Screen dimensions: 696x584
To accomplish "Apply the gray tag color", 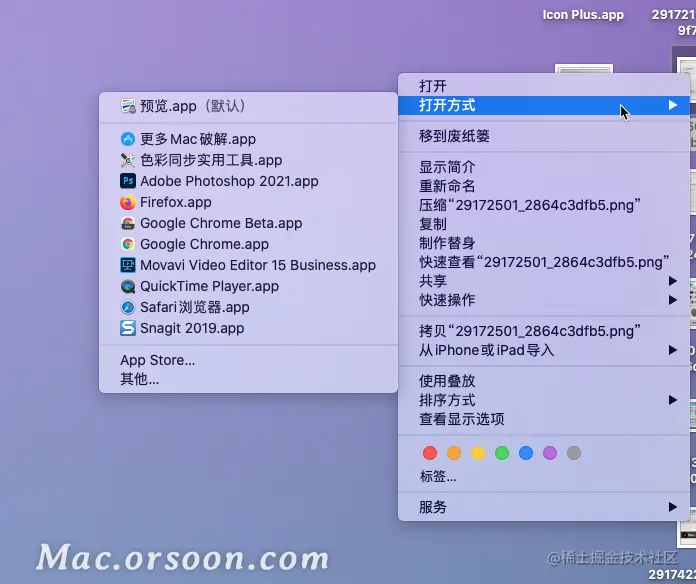I will tap(574, 453).
